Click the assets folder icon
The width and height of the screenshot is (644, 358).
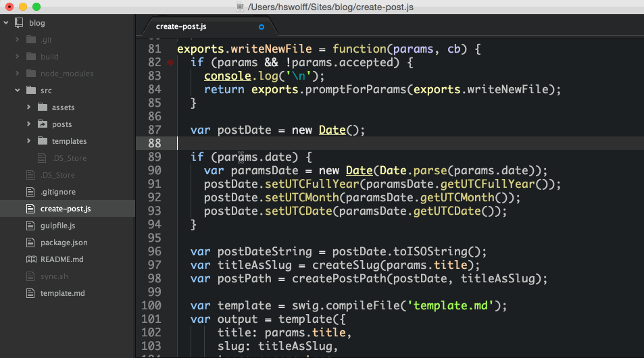point(42,107)
